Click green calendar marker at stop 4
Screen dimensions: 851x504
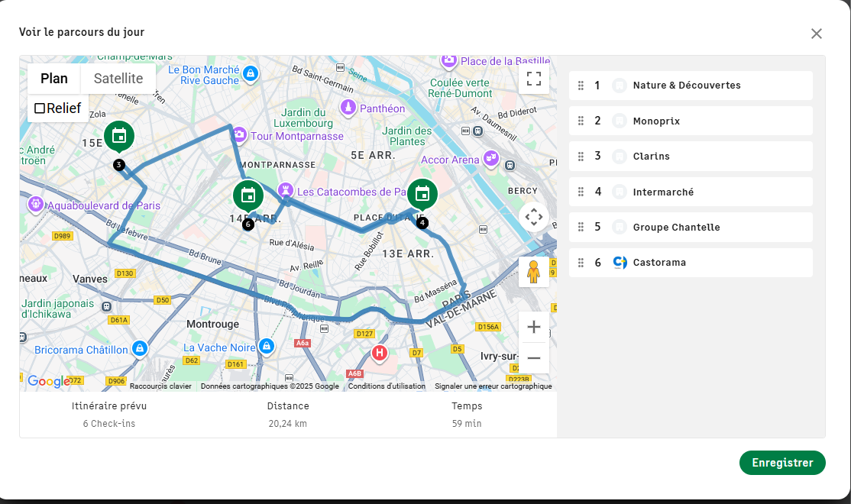coord(422,194)
